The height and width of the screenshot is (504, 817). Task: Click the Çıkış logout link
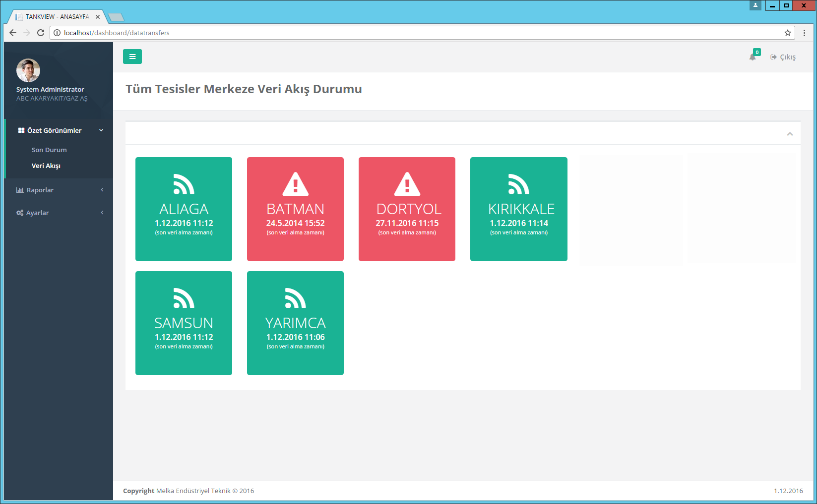(x=783, y=57)
